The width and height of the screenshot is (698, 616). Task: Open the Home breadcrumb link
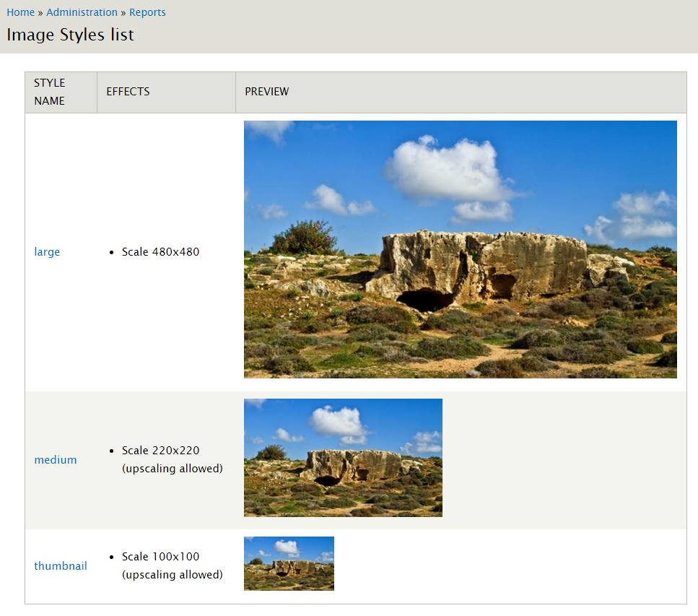click(x=20, y=12)
